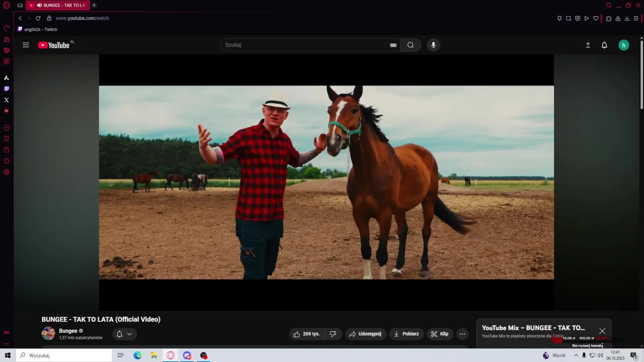644x362 pixels.
Task: Open Settings gear icon in sidebar
Action: pyautogui.click(x=7, y=172)
